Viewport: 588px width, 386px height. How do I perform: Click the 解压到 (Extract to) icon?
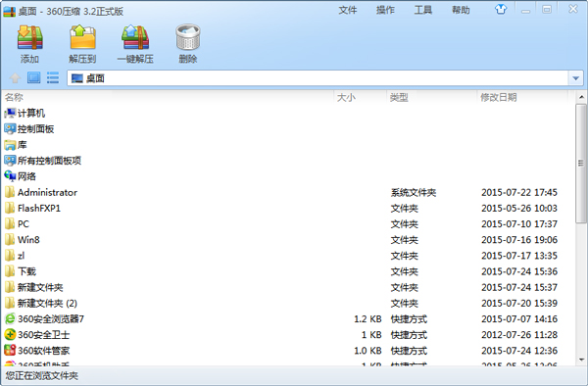[x=82, y=37]
